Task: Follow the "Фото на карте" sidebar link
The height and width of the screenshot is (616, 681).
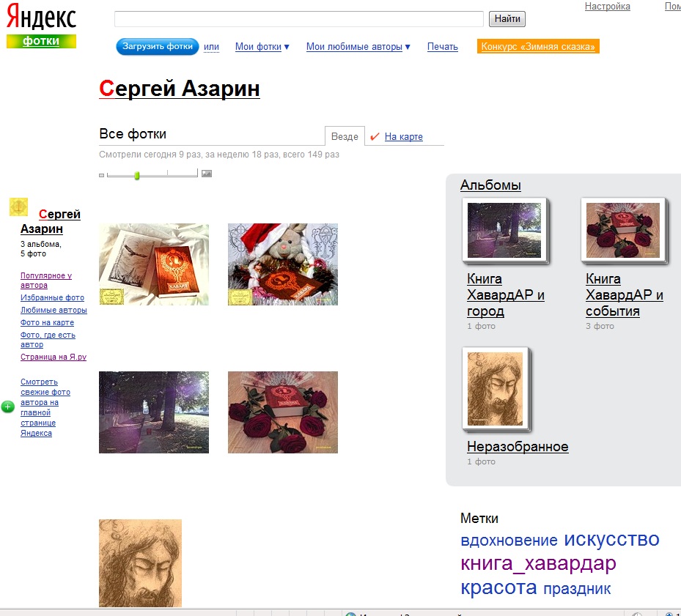Action: pos(45,322)
